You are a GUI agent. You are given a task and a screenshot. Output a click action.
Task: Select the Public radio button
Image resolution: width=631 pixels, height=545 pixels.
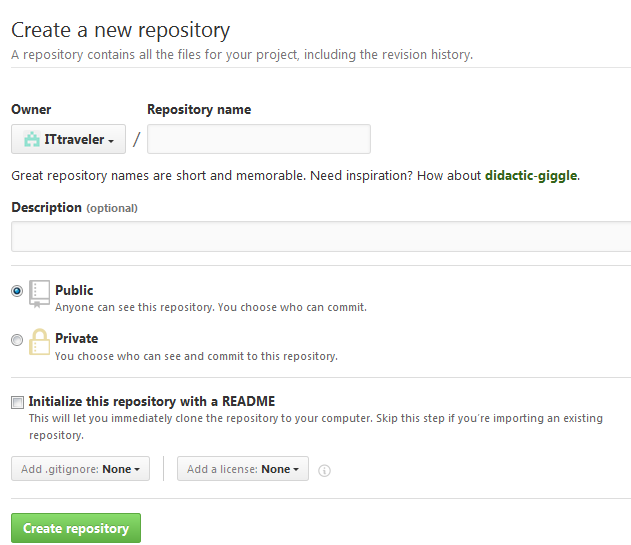(x=17, y=291)
